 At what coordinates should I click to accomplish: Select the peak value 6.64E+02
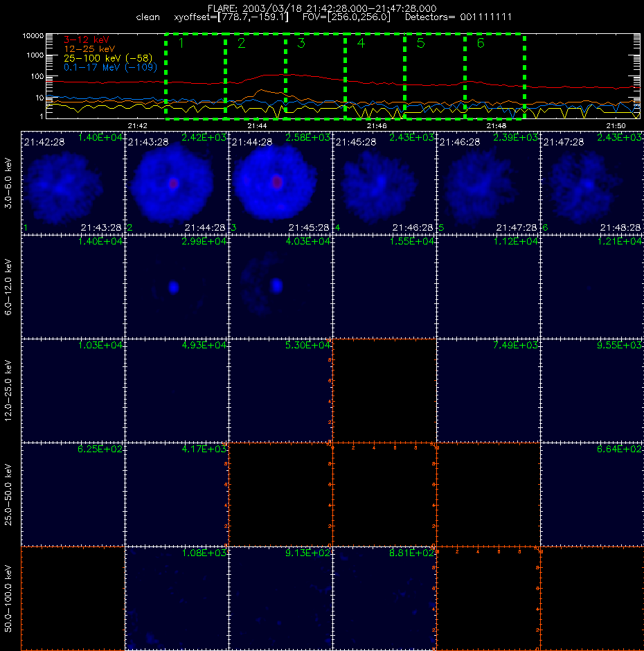tap(620, 449)
